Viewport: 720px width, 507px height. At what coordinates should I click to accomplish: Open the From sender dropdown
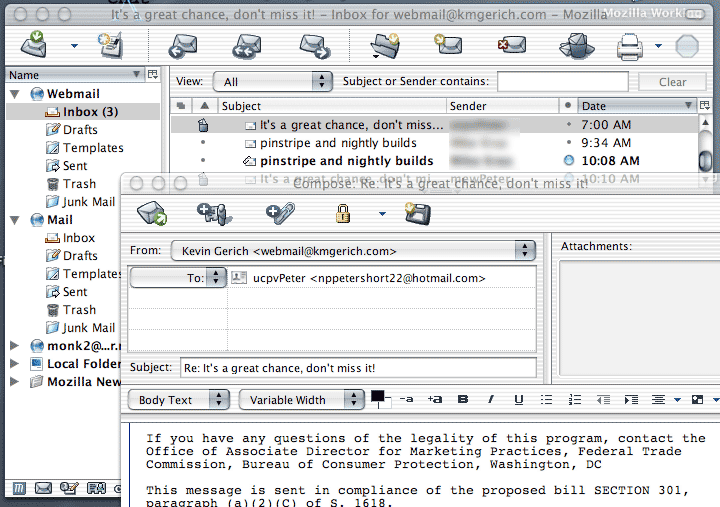click(353, 251)
